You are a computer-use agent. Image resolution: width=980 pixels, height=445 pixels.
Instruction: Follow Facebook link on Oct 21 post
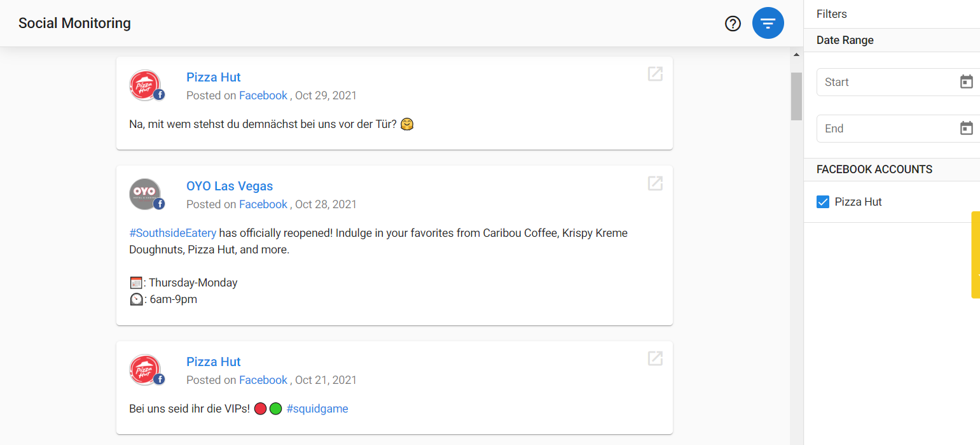(x=263, y=380)
